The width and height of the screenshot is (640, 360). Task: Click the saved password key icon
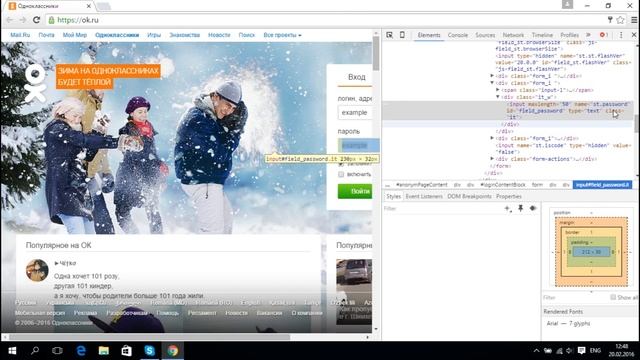point(610,20)
